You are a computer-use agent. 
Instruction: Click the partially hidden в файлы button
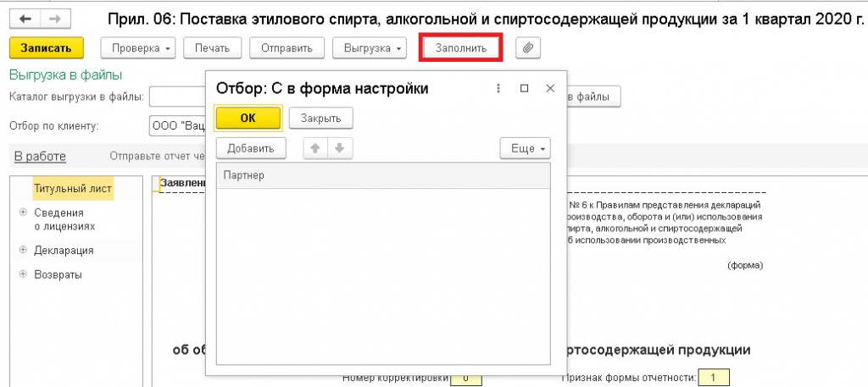(x=593, y=97)
